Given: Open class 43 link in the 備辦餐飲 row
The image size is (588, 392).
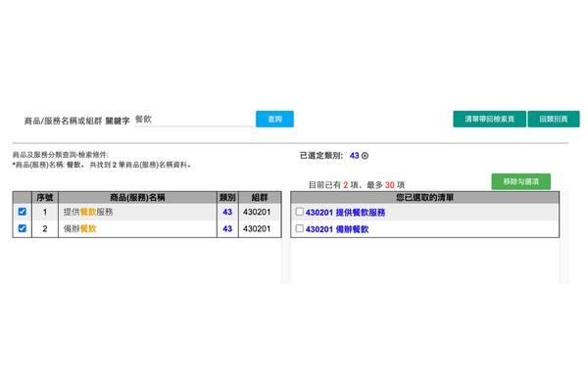Looking at the screenshot, I should [x=227, y=228].
